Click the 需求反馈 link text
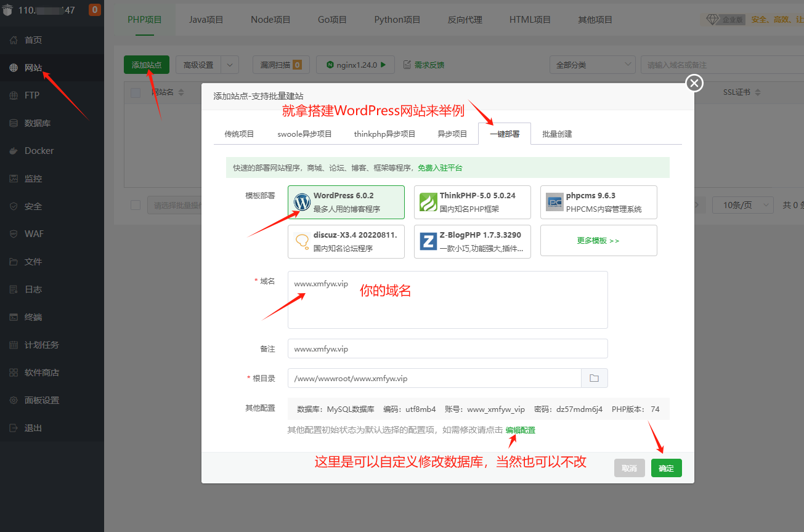This screenshot has width=804, height=532. (x=429, y=65)
